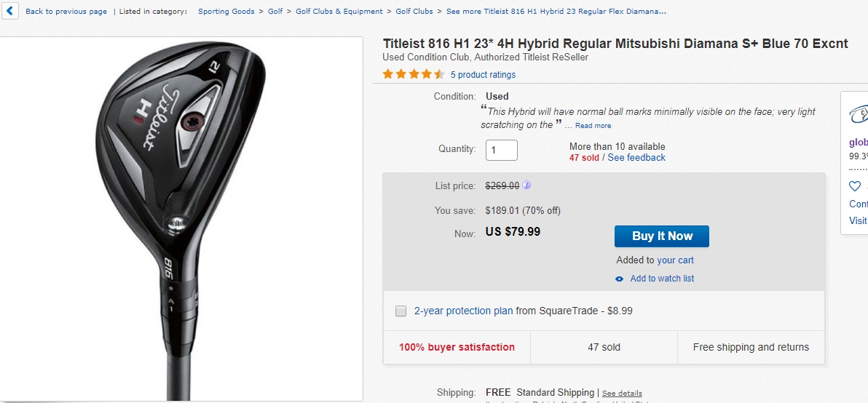
Task: Expand the condition description with Read more
Action: pos(593,126)
